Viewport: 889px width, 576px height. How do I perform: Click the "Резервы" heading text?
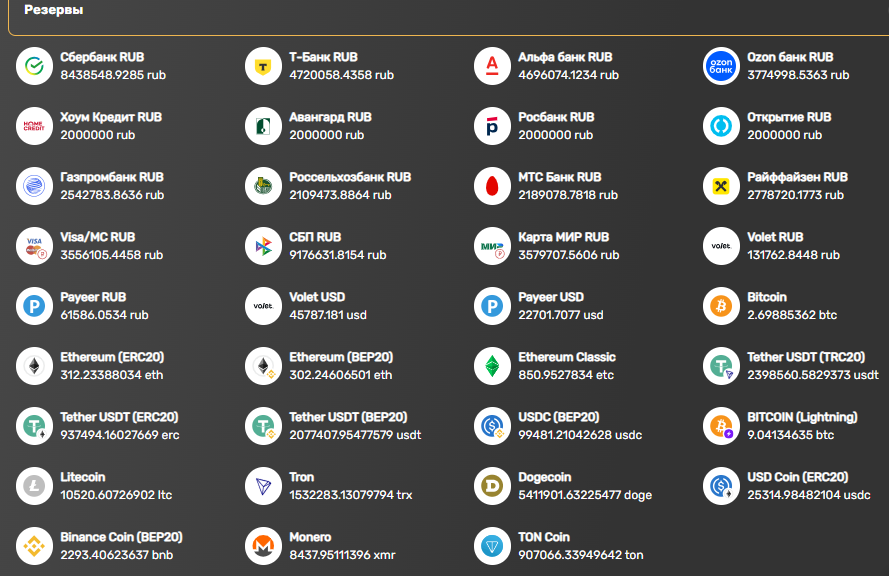click(x=54, y=10)
